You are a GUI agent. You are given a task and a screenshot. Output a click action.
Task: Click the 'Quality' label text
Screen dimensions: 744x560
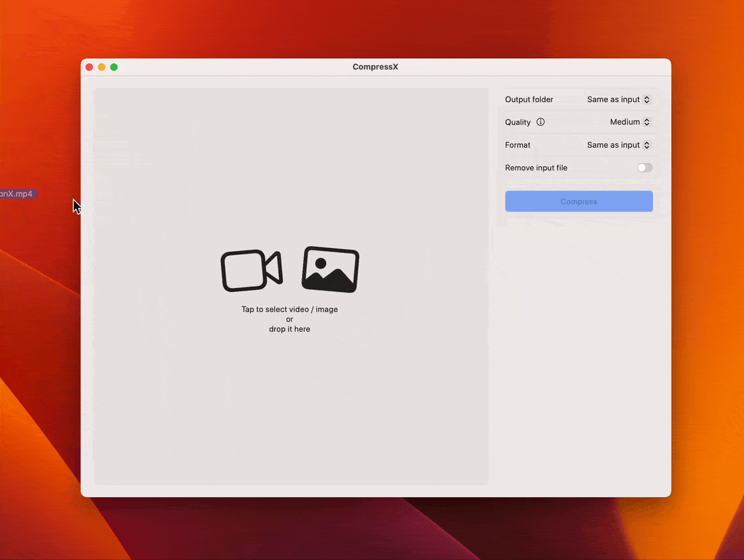click(518, 122)
